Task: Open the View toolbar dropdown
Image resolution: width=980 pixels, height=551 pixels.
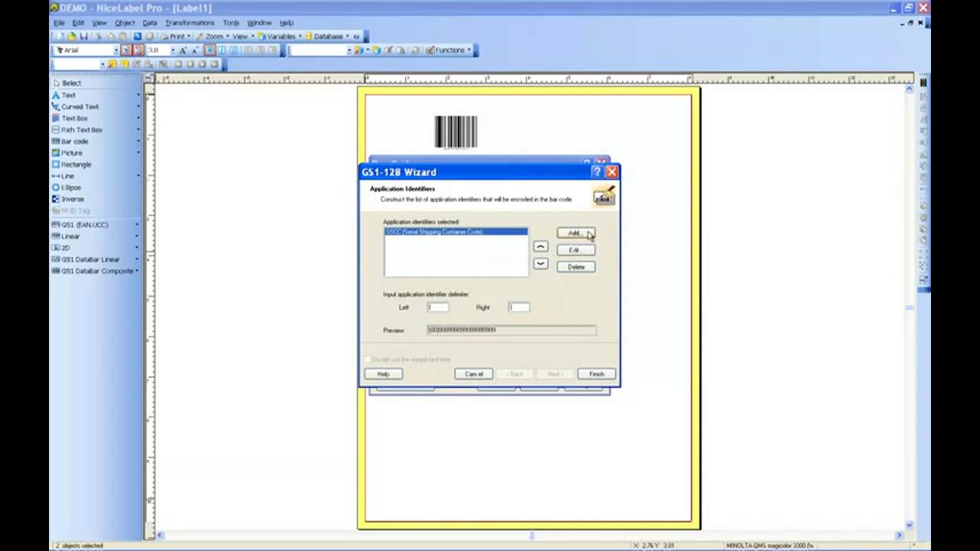Action: point(252,36)
